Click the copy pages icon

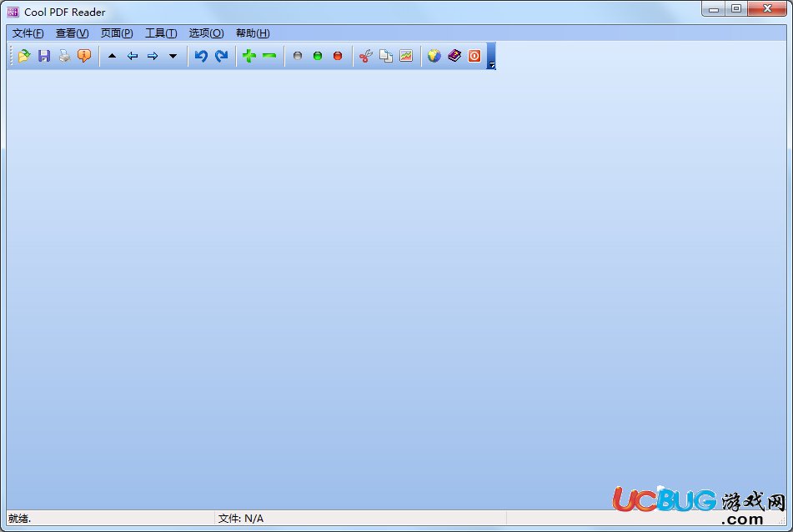coord(386,56)
